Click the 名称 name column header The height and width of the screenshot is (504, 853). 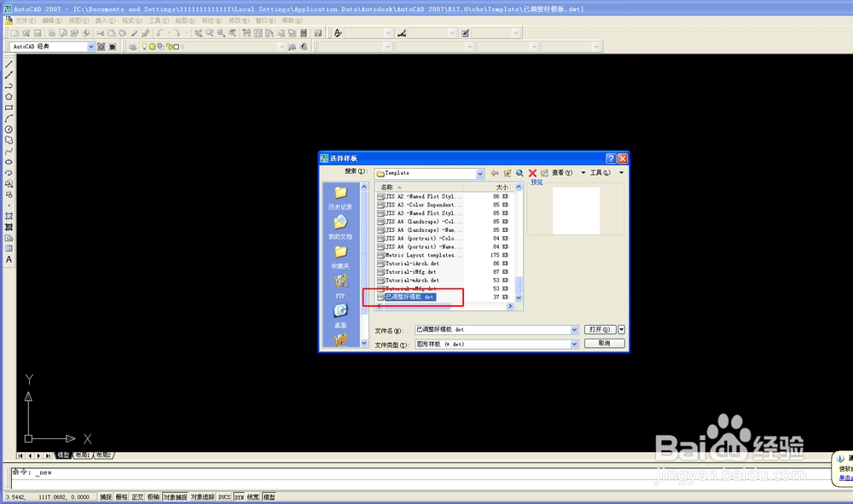(418, 187)
